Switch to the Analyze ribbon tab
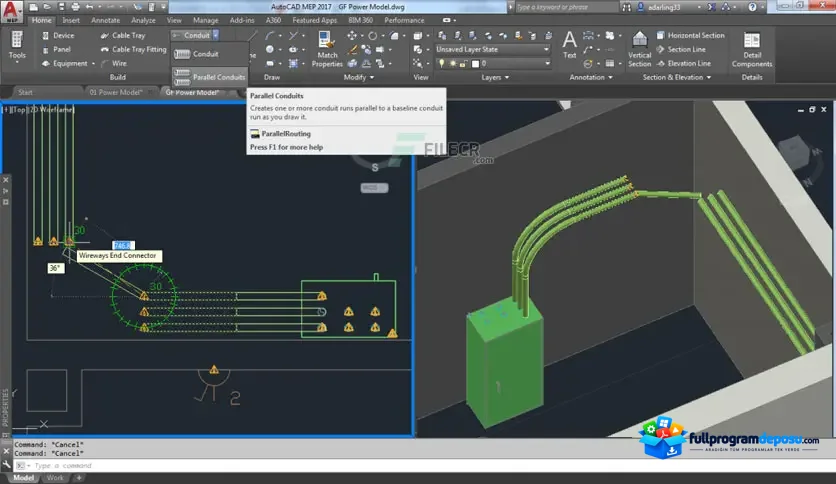This screenshot has height=484, width=836. click(143, 20)
